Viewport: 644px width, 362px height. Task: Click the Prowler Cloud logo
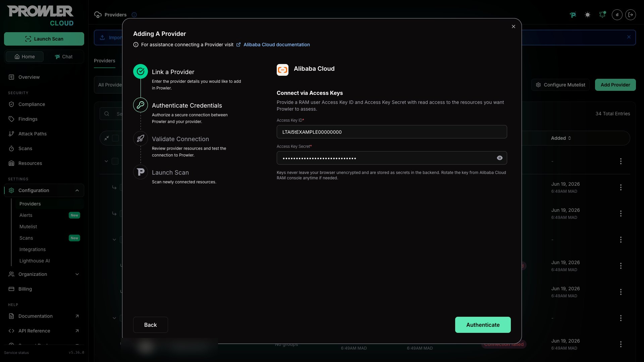tap(40, 16)
